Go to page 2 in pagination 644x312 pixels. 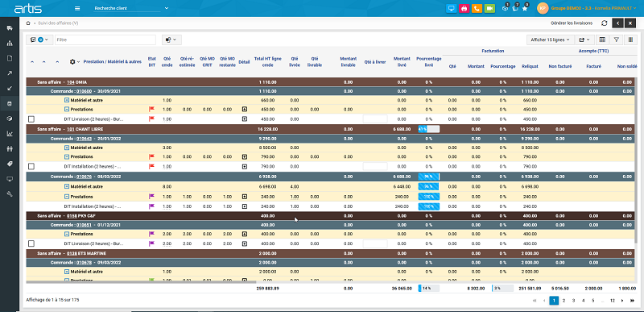click(x=564, y=301)
